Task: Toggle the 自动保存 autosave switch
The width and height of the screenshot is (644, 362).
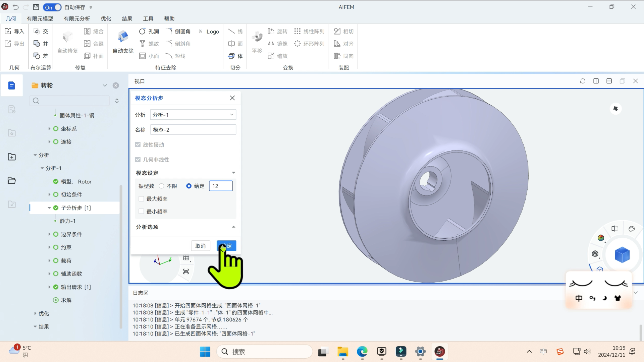Action: [x=52, y=7]
